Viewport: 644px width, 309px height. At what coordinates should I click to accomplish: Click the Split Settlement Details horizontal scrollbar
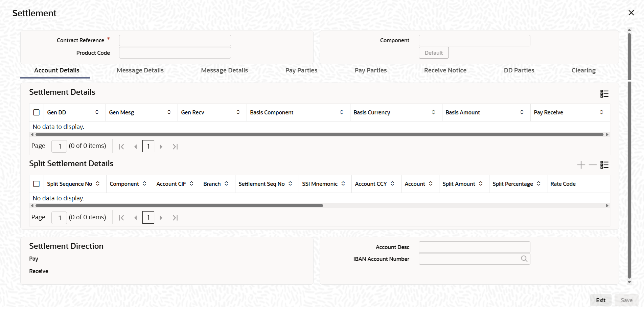[179, 206]
